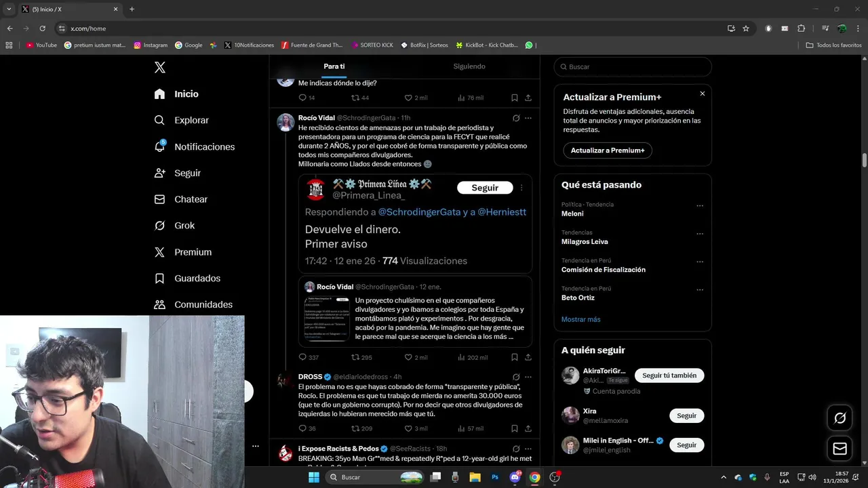Open YouTube bookmark in bookmarks bar
This screenshot has width=868, height=488.
tap(41, 45)
